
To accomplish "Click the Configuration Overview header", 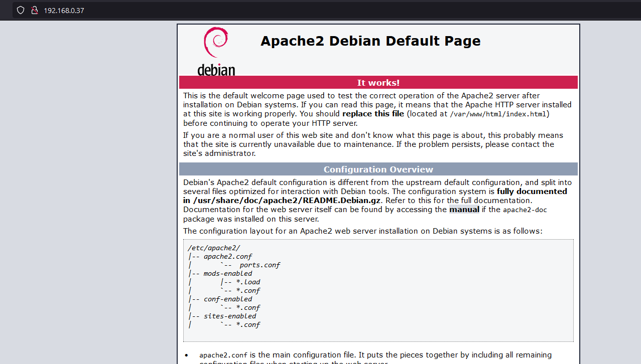I will tap(378, 169).
